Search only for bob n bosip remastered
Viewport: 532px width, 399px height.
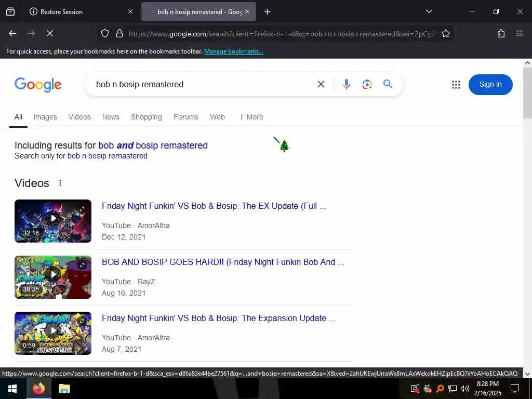pos(108,156)
